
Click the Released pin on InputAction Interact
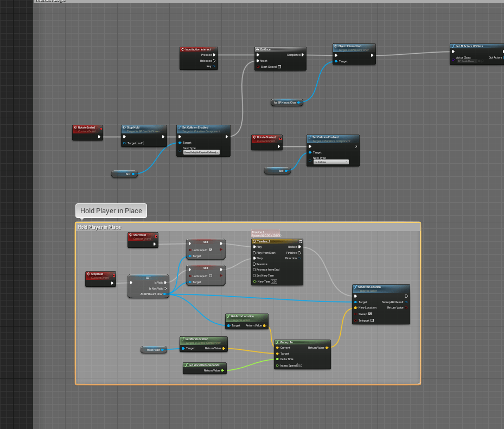(214, 61)
